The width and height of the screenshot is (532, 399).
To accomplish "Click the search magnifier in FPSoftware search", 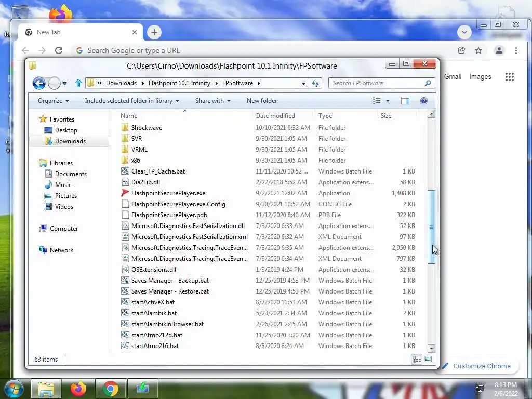I will coord(428,83).
